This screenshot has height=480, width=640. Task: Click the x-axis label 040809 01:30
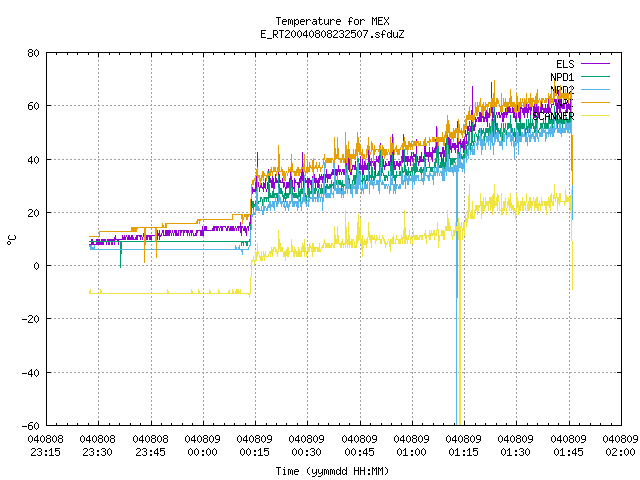[516, 446]
